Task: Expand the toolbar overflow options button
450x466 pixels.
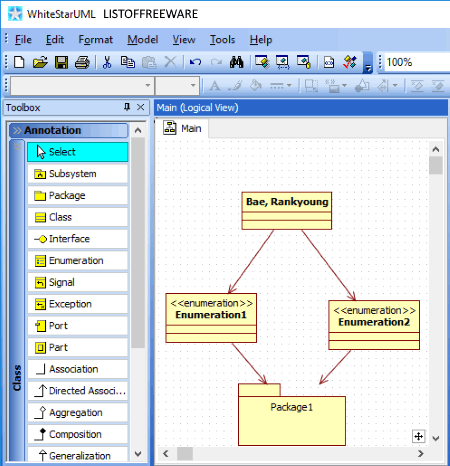Action: 367,62
